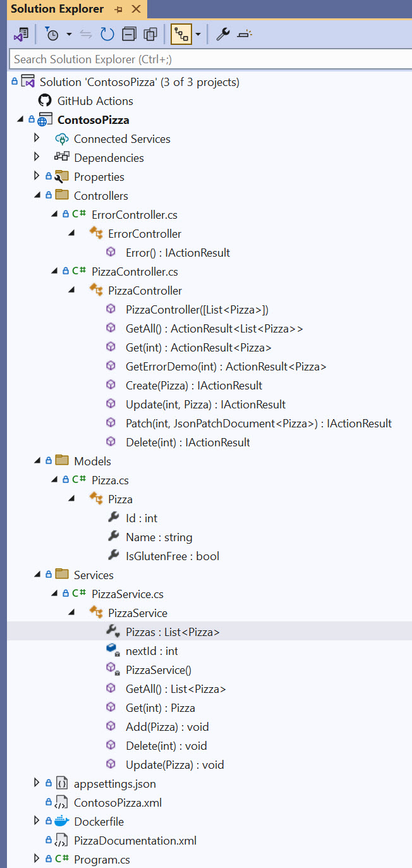Viewport: 412px width, 868px height.
Task: Click the ErrorController class icon
Action: coord(96,233)
